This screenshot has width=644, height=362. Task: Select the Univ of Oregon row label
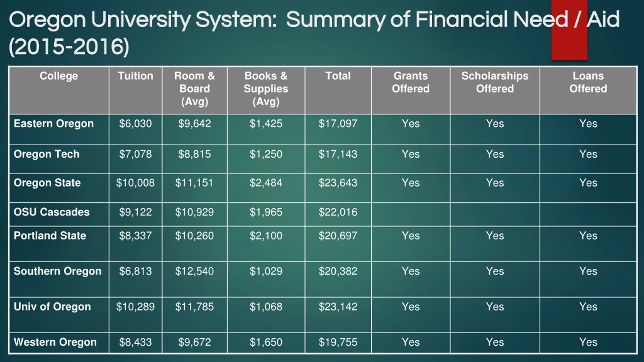pyautogui.click(x=52, y=307)
